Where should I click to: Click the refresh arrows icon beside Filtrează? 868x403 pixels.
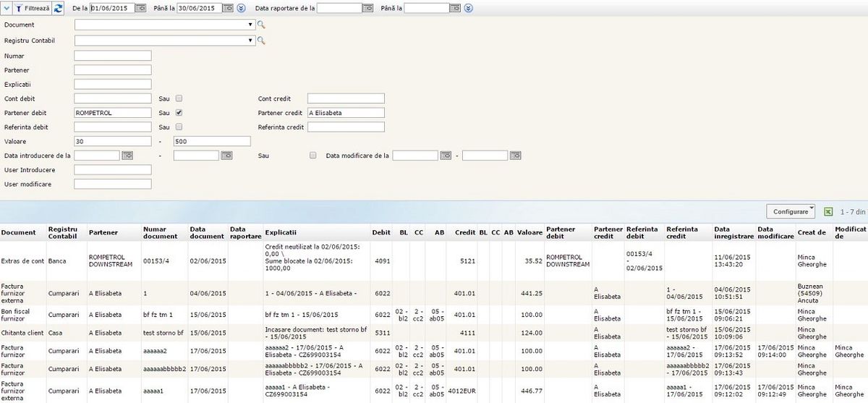click(x=59, y=8)
